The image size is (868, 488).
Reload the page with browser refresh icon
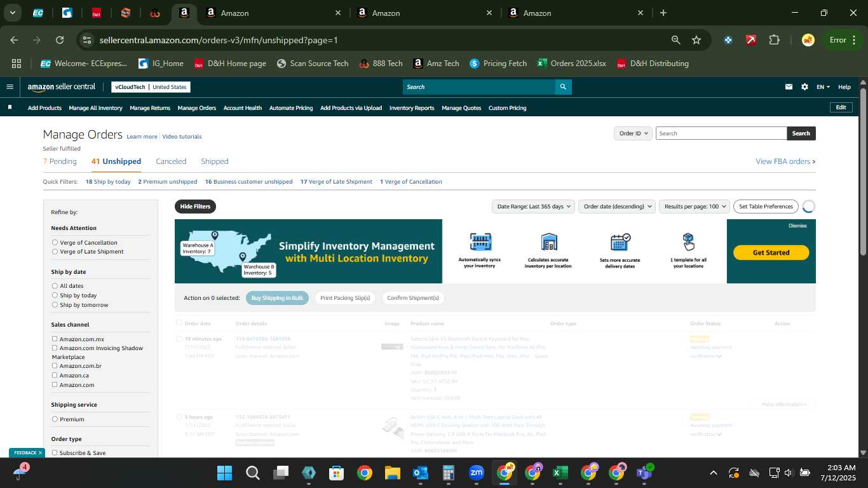click(x=60, y=40)
